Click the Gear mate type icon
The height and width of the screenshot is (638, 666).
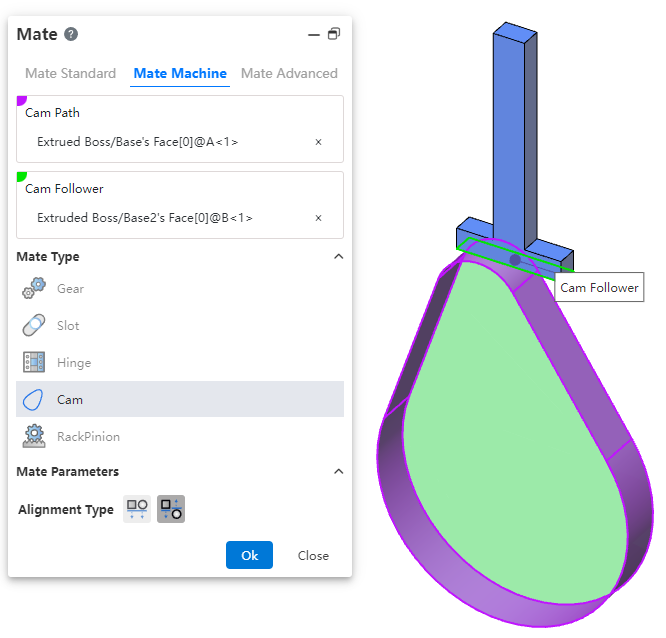point(34,289)
